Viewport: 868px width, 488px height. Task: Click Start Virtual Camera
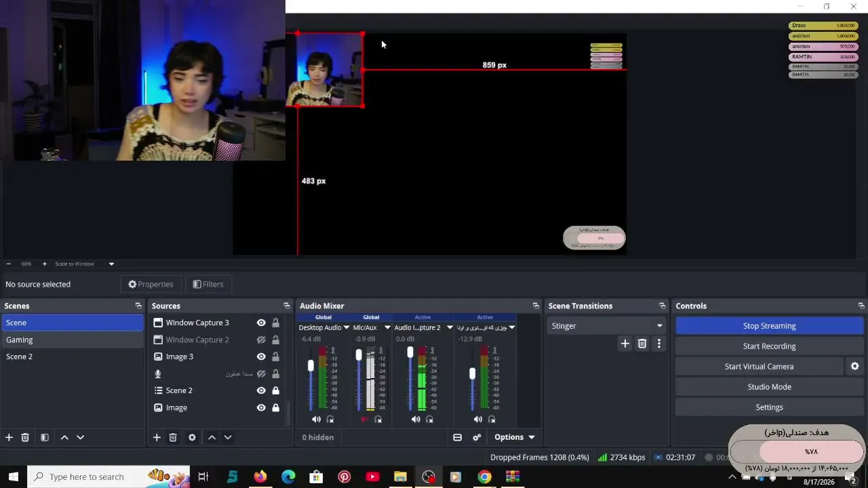point(759,367)
